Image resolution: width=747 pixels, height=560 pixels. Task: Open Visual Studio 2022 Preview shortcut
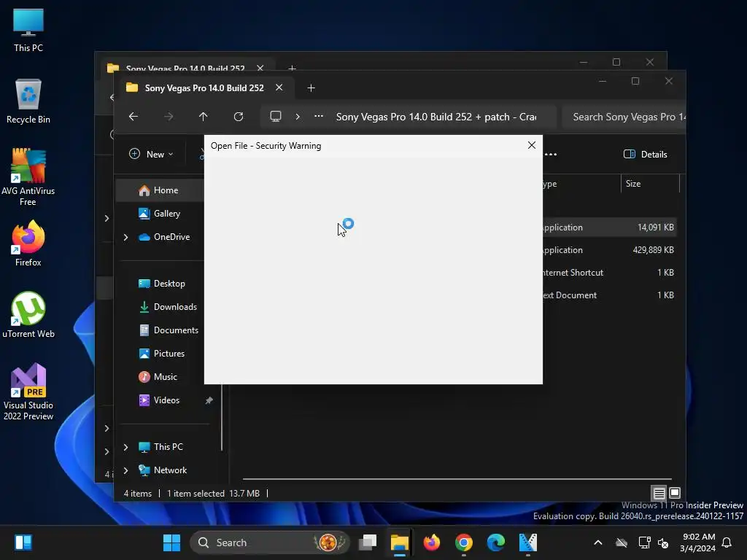click(28, 392)
